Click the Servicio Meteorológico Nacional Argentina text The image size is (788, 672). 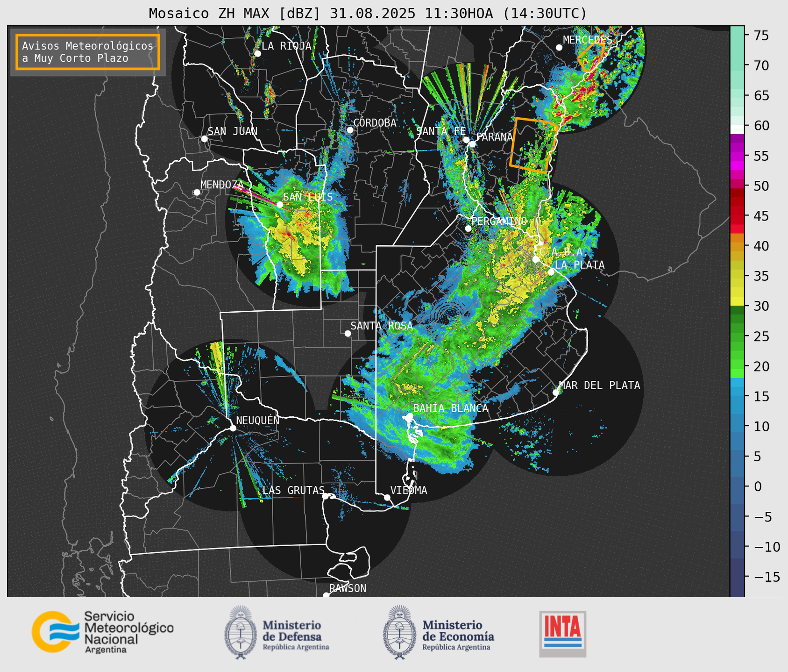pyautogui.click(x=129, y=632)
